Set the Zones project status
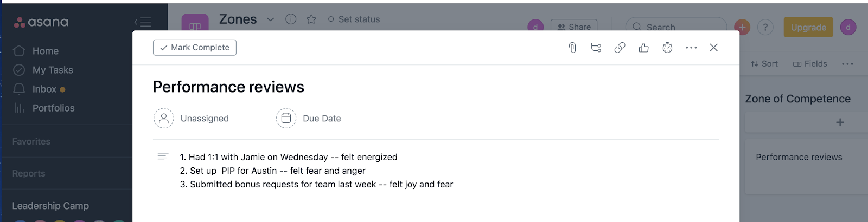This screenshot has height=222, width=868. [354, 19]
